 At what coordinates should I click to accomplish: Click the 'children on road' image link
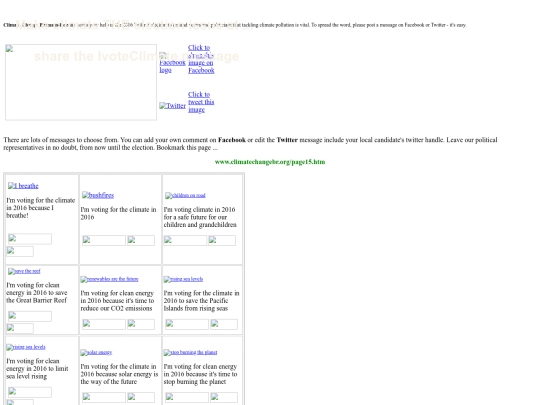[x=185, y=195]
